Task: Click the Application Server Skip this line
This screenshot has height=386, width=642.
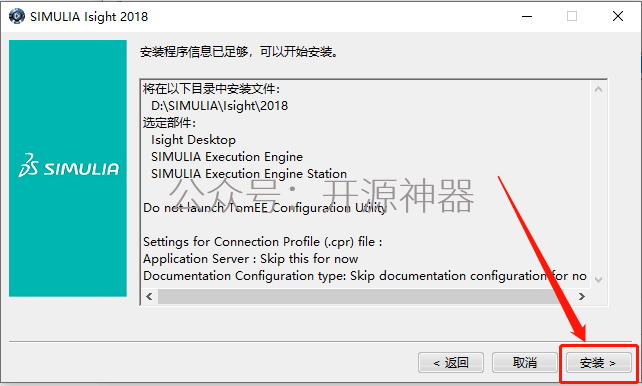Action: click(251, 259)
